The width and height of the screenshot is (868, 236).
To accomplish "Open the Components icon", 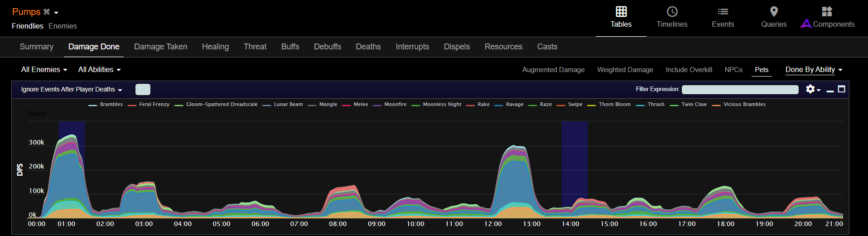I will [x=827, y=12].
